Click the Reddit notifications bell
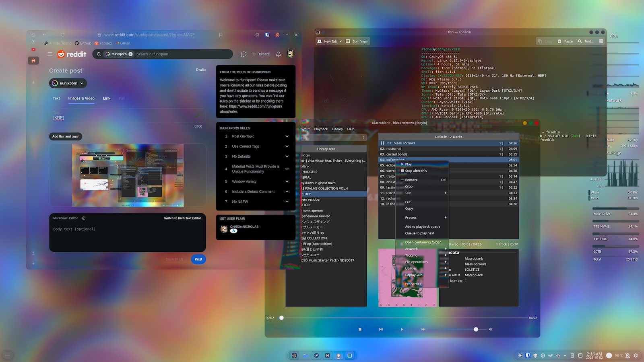This screenshot has width=644, height=362. point(278,54)
